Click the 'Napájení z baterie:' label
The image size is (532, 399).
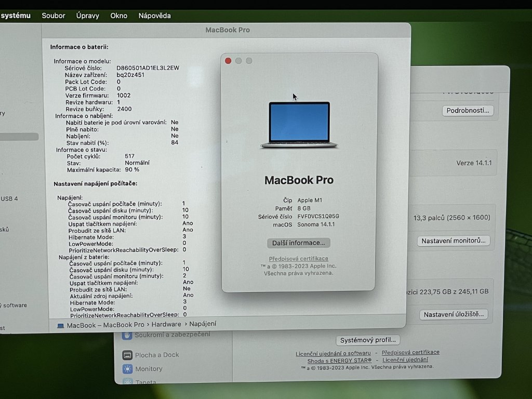(84, 257)
